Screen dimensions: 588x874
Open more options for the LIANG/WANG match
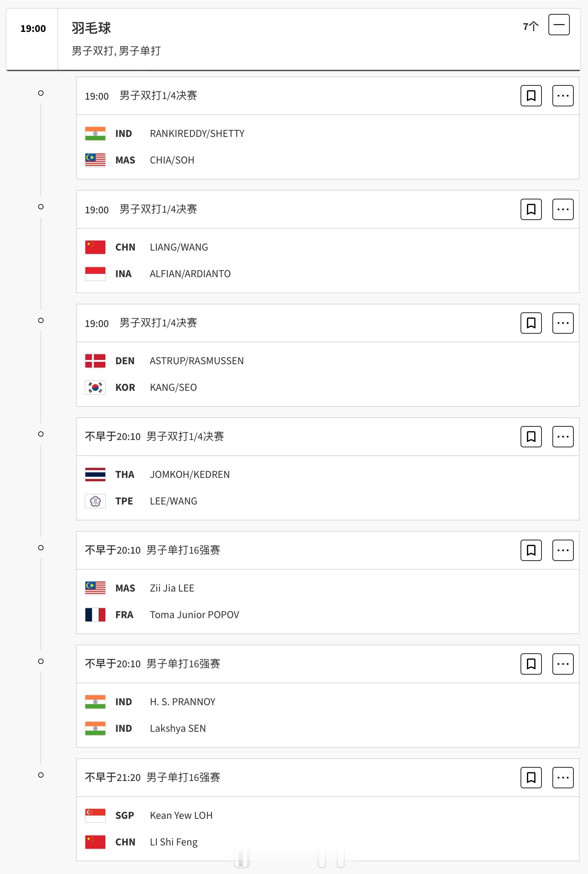pos(563,209)
